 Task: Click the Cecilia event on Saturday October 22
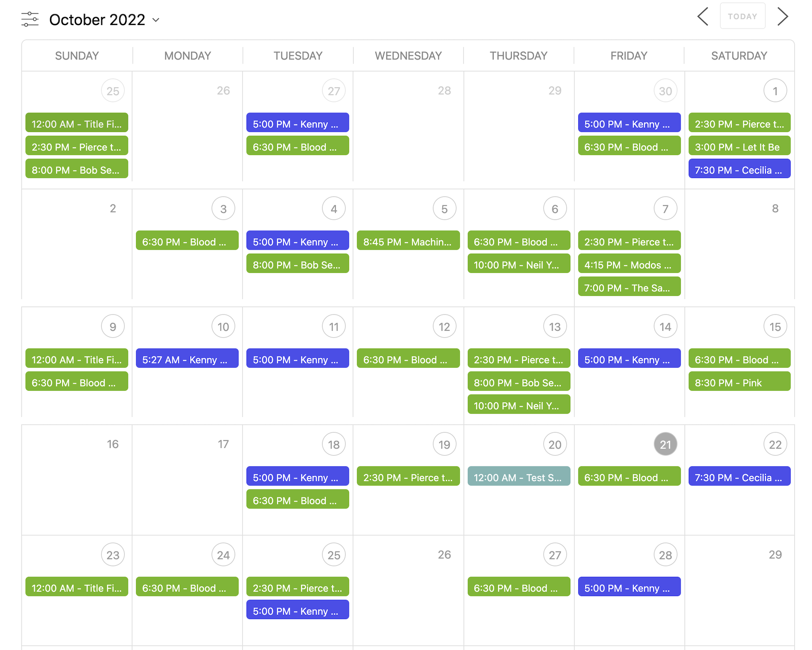point(737,476)
